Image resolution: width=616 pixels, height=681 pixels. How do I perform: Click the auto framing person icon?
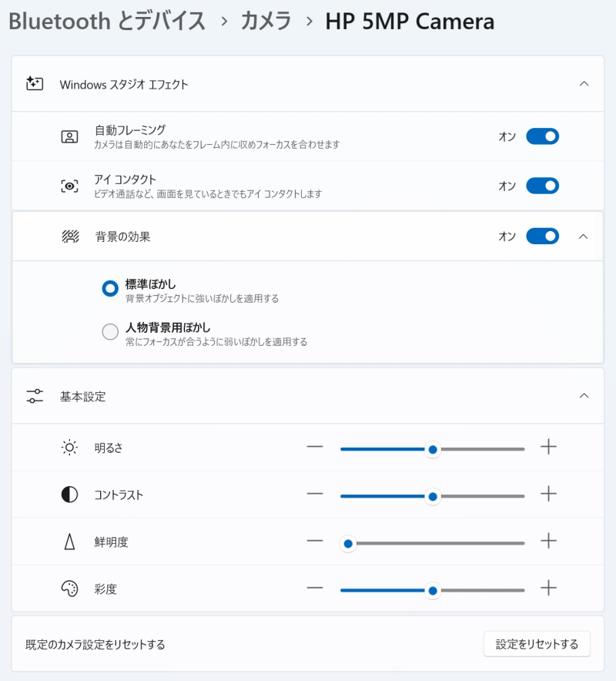click(69, 137)
